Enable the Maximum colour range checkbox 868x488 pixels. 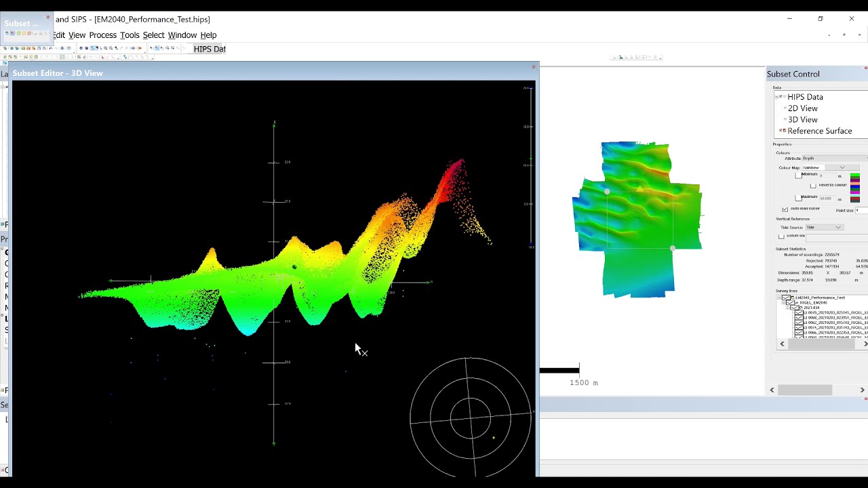pyautogui.click(x=798, y=198)
